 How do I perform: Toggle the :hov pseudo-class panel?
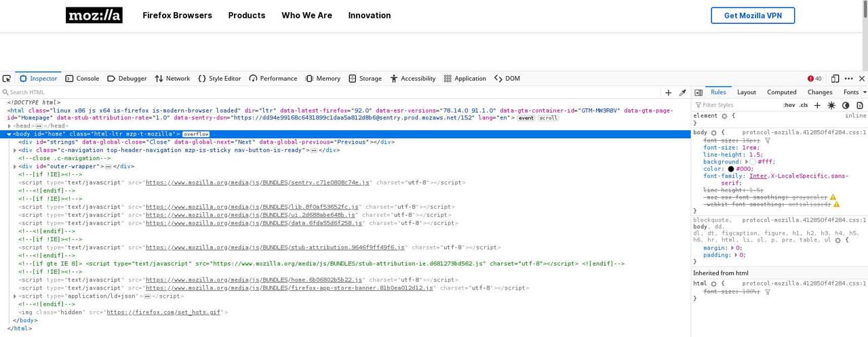(x=789, y=105)
